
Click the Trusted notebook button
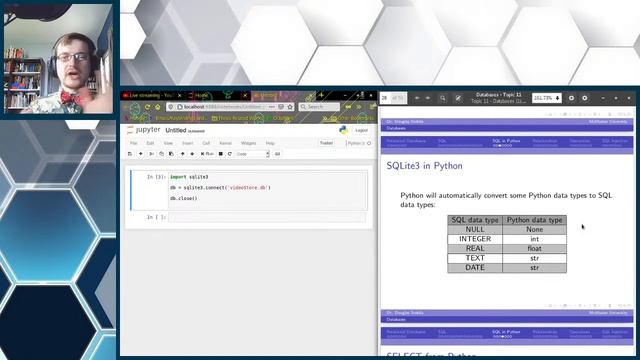tap(326, 143)
